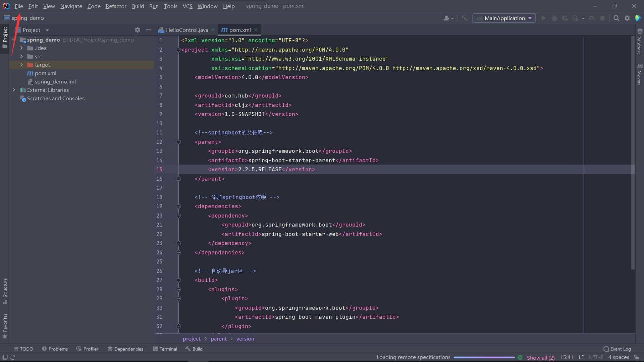Click tool window quick-access icon bottom left
This screenshot has height=362, width=644.
click(5, 357)
